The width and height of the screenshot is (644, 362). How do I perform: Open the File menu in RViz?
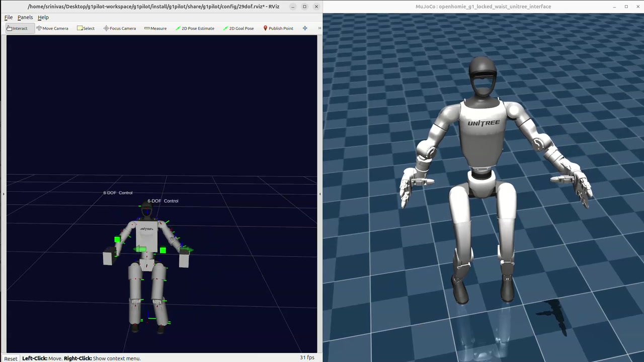click(9, 17)
